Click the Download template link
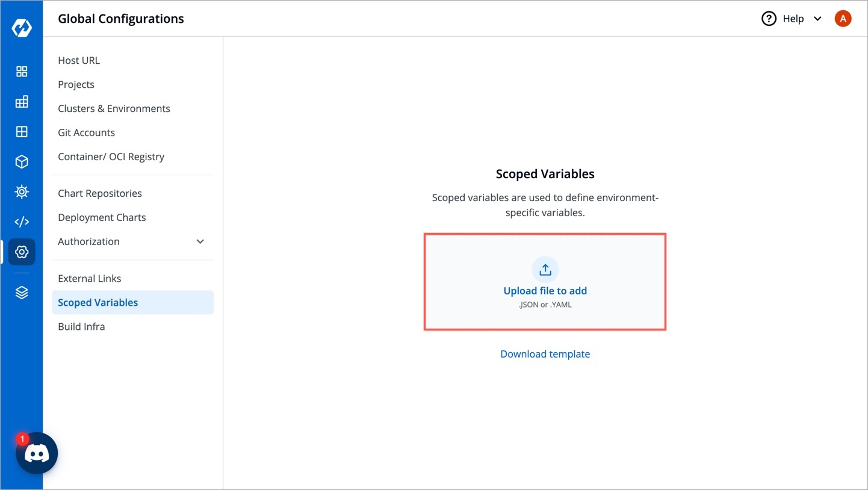Image resolution: width=868 pixels, height=490 pixels. [545, 354]
